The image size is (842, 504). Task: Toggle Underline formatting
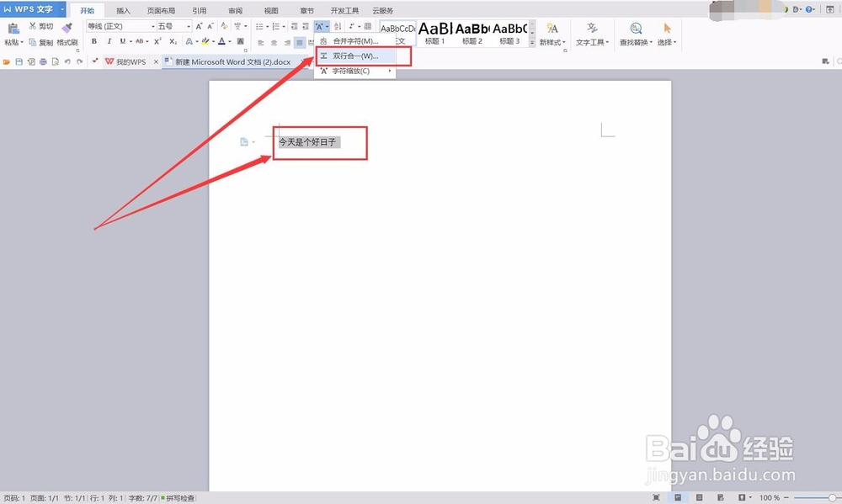click(x=122, y=41)
